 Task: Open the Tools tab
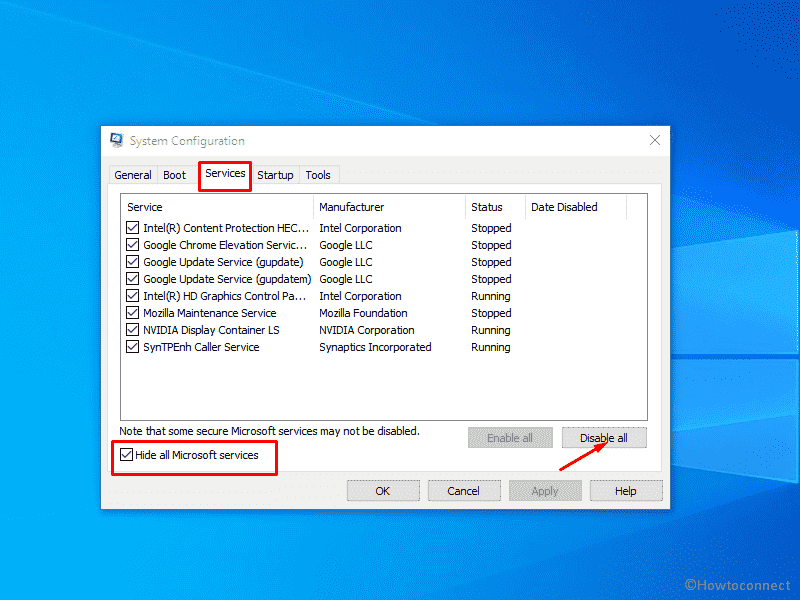point(318,175)
